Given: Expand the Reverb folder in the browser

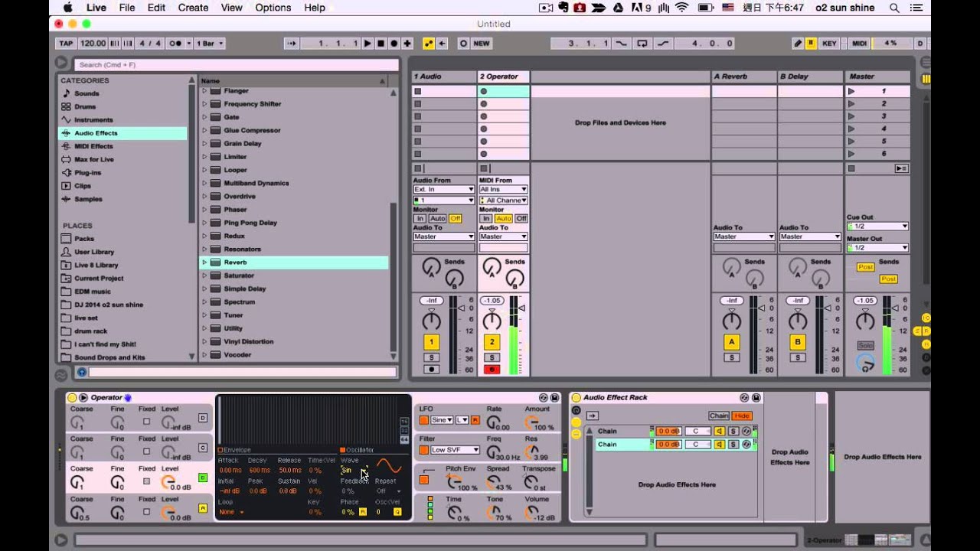Looking at the screenshot, I should (x=204, y=262).
